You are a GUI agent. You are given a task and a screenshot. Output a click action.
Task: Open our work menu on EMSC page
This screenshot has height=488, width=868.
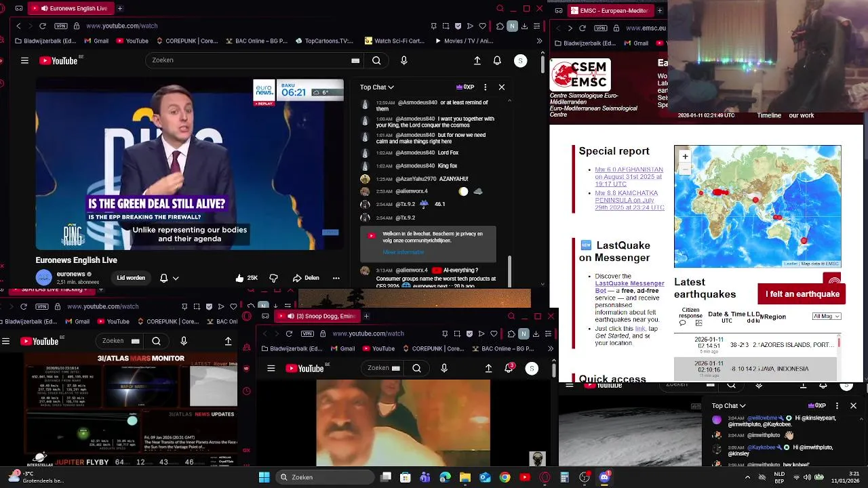pos(802,115)
